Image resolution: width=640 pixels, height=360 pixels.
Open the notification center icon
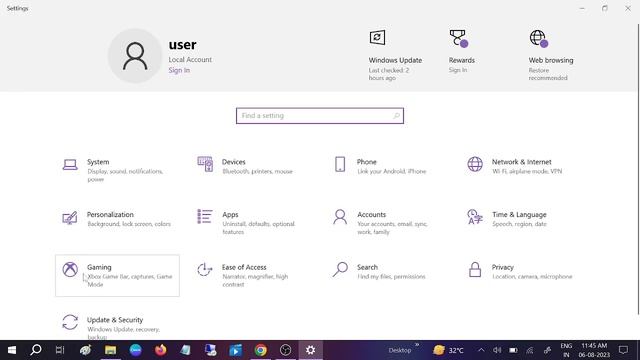pyautogui.click(x=623, y=350)
